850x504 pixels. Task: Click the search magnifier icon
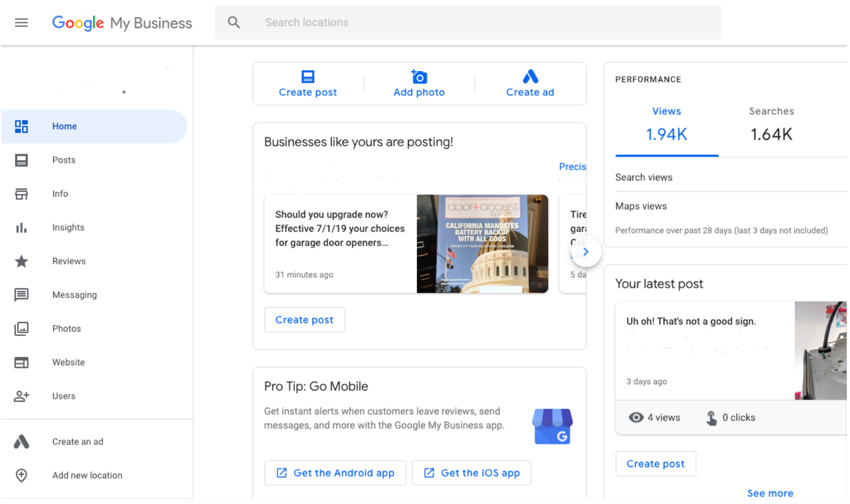(234, 22)
